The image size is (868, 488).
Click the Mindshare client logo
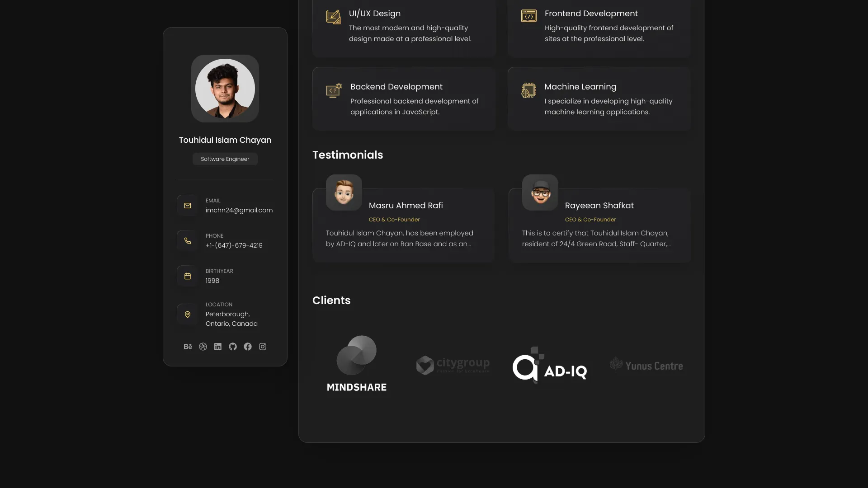click(x=357, y=364)
